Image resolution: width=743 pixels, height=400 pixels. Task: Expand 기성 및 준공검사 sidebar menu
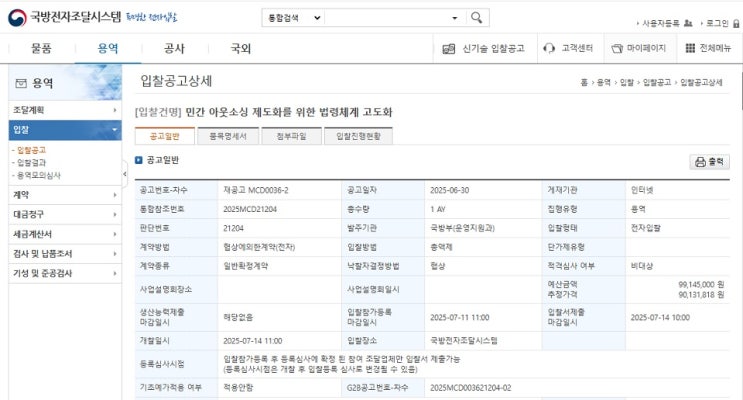(65, 273)
